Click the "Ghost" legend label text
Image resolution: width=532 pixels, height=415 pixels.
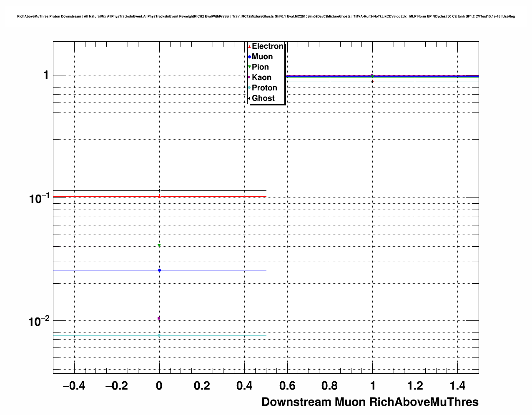pos(263,98)
